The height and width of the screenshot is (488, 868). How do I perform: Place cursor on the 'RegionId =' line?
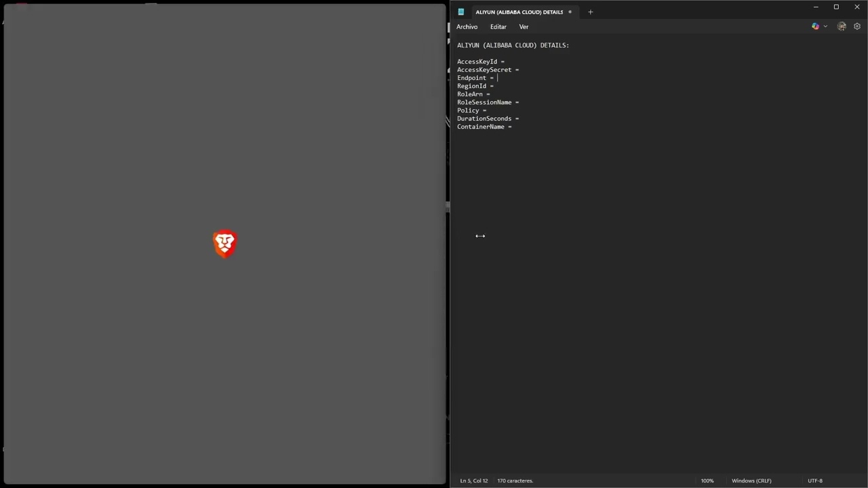475,86
